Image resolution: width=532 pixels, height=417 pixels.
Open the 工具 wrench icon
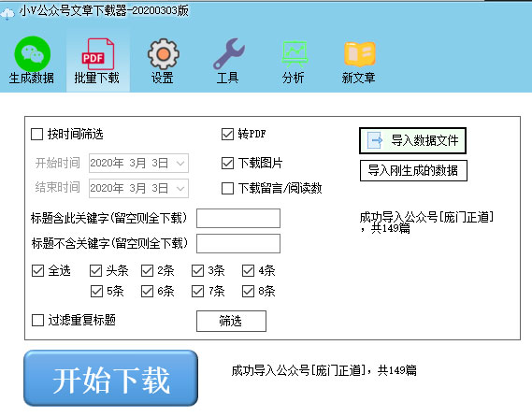pyautogui.click(x=229, y=54)
